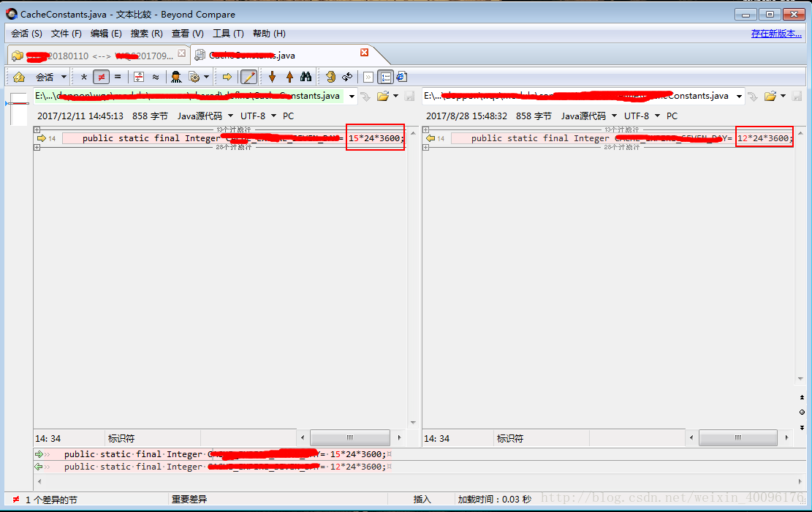Click the Reload files icon
This screenshot has height=512, width=812.
click(x=330, y=78)
